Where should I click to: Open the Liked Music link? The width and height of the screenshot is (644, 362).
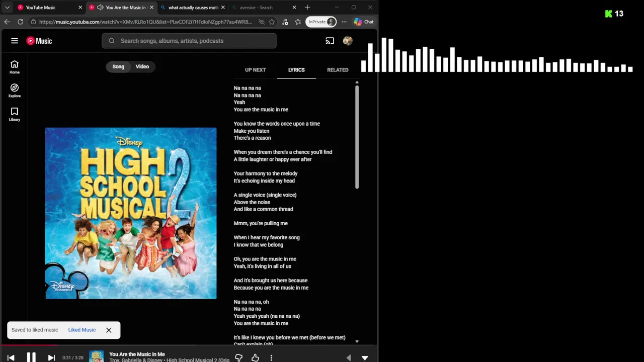pyautogui.click(x=82, y=330)
